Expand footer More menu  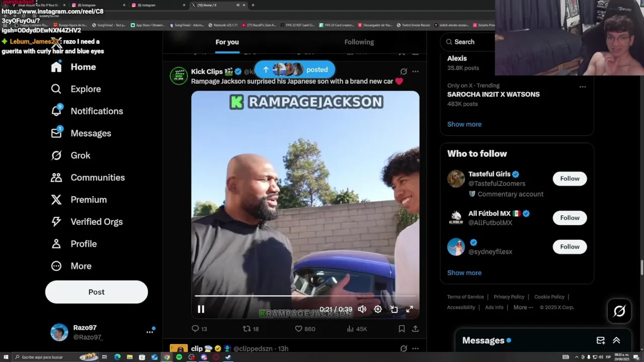tap(523, 307)
